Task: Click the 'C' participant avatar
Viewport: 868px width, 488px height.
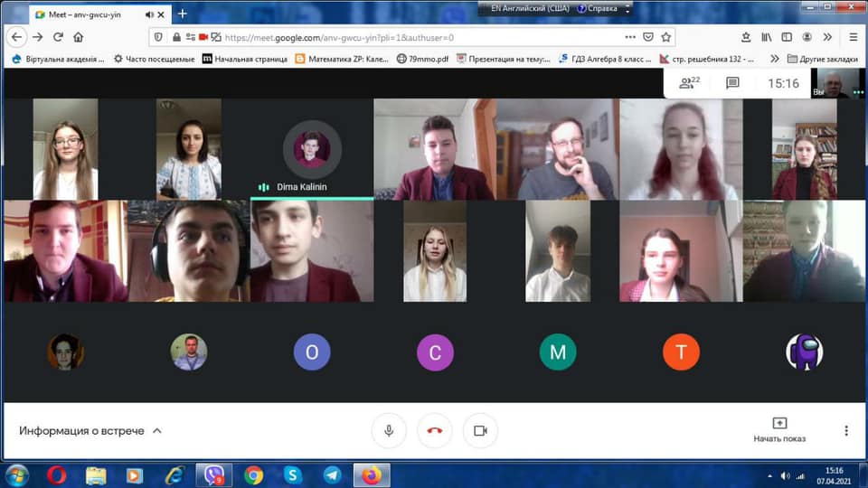Action: (435, 352)
